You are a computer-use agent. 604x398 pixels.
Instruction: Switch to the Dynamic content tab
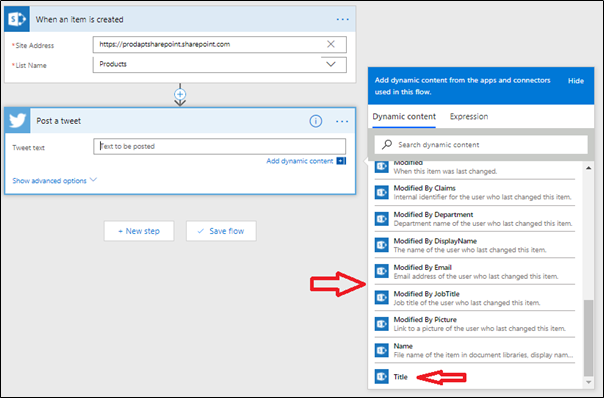pyautogui.click(x=404, y=116)
